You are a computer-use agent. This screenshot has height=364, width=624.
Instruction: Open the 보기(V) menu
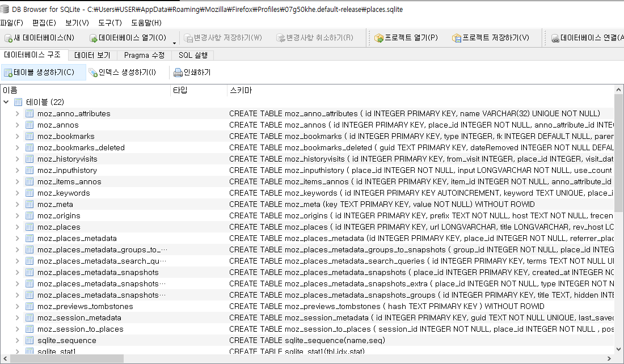tap(77, 23)
